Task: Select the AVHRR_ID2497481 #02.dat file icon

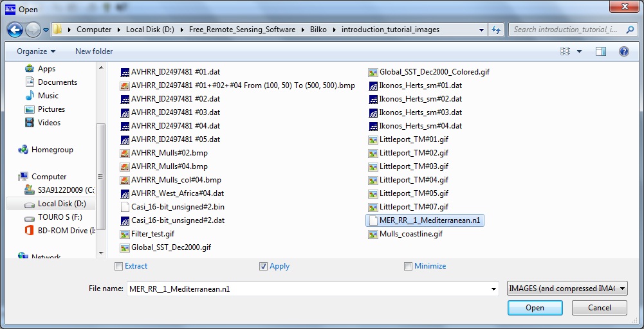Action: [x=125, y=99]
